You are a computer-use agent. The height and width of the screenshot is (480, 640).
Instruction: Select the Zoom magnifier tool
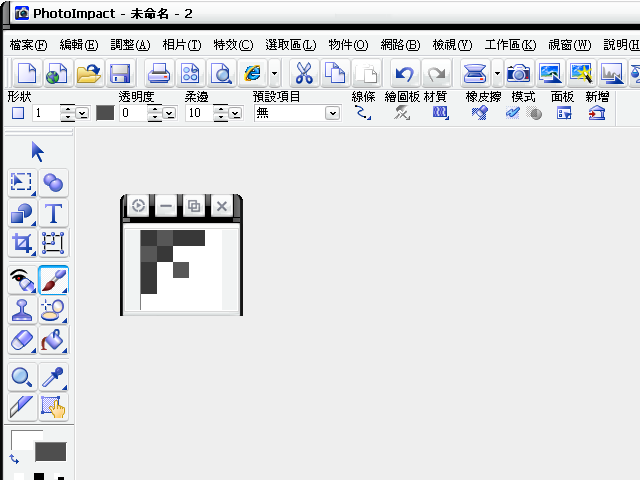22,377
